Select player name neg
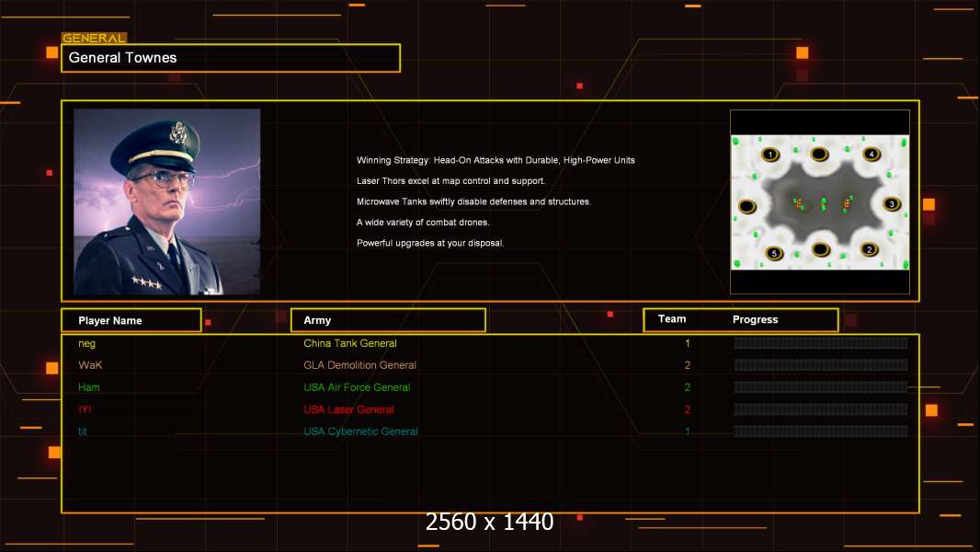 coord(86,343)
